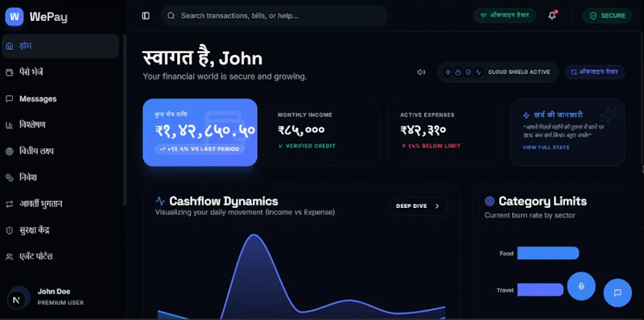Click the PREMIUM USER label

(x=60, y=303)
